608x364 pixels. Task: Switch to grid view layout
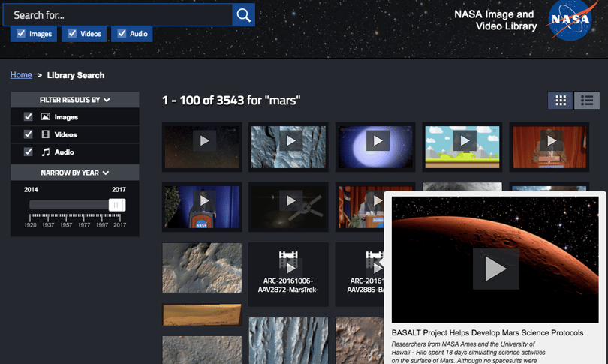point(560,101)
